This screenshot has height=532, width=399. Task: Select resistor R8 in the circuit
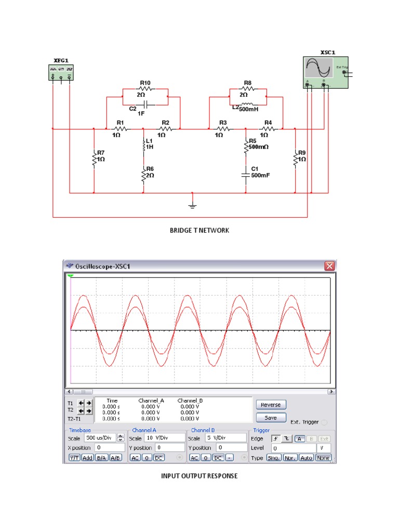[x=248, y=89]
